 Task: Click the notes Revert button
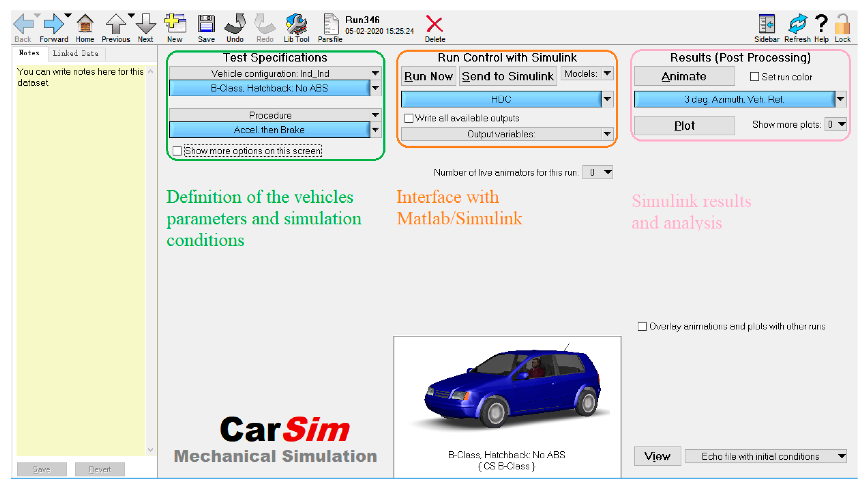pos(100,469)
